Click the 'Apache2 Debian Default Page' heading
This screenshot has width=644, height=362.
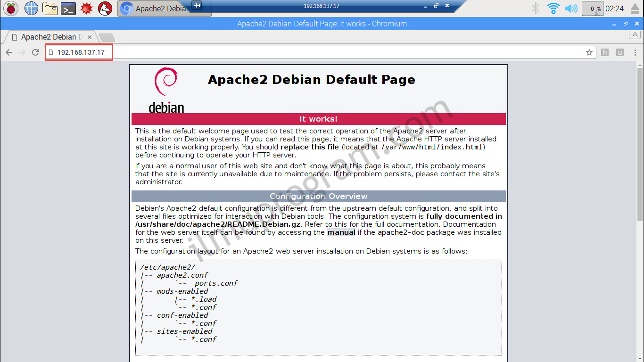tap(312, 80)
